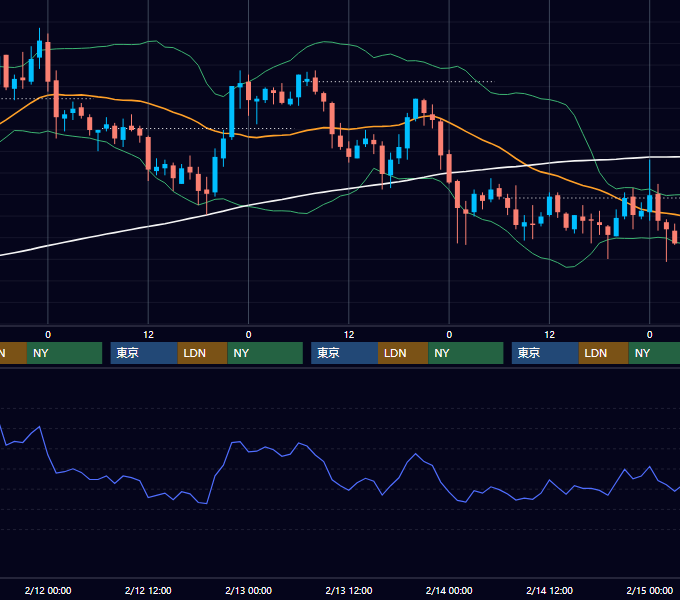Click the 2/13 00:00 time axis label

248,590
